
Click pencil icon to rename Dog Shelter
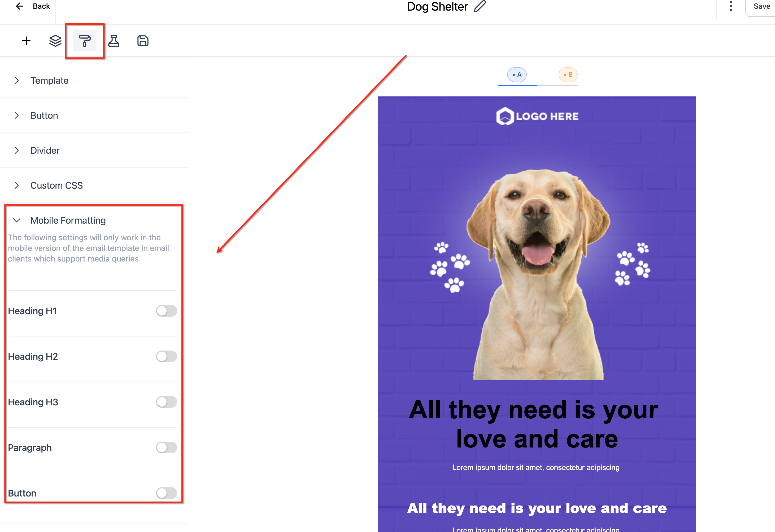(480, 6)
